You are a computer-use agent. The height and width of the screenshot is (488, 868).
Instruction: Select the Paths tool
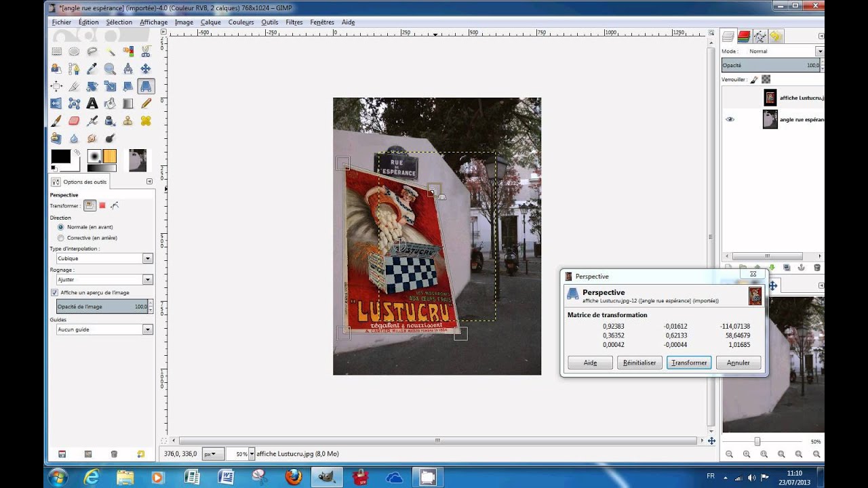(x=74, y=68)
